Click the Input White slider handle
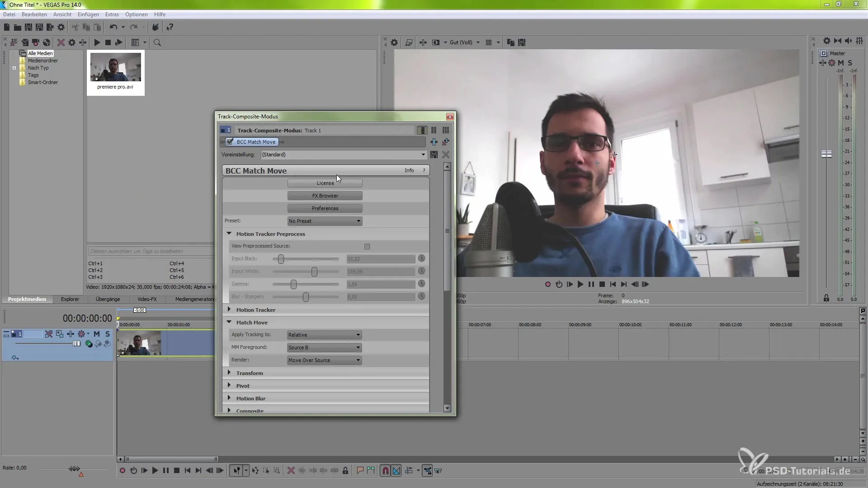The width and height of the screenshot is (868, 488). 314,272
